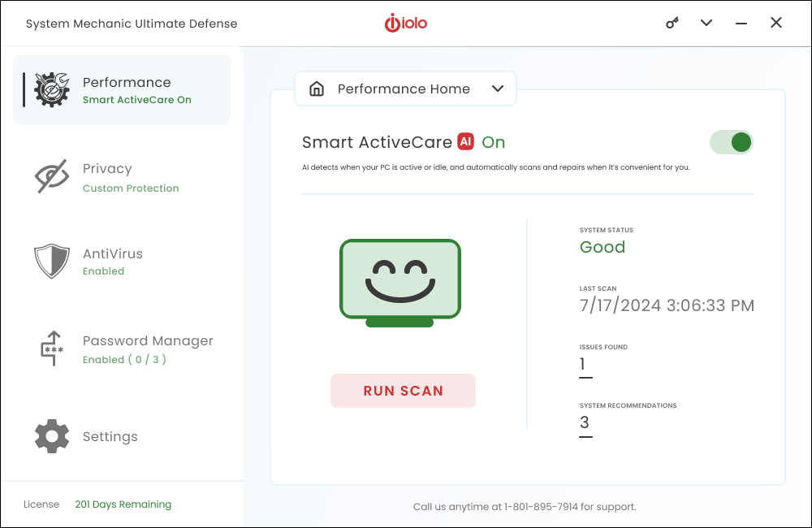Click the Performance gear-and-wrench icon
The image size is (812, 528).
coord(52,89)
